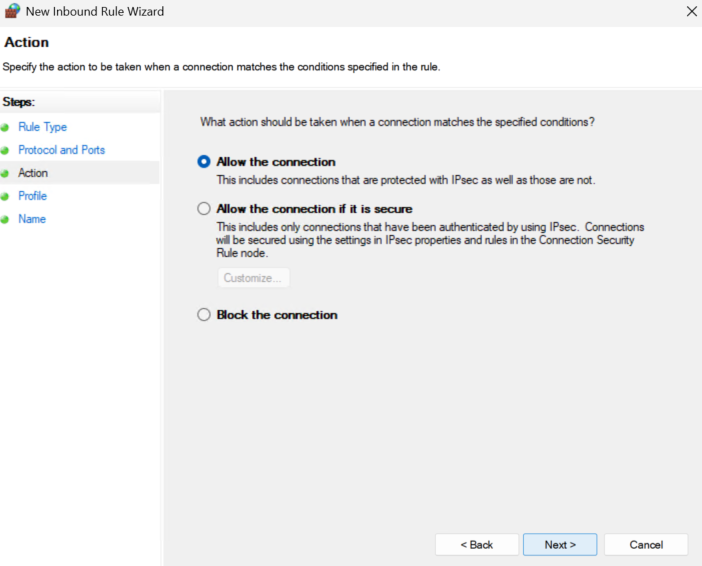Screen dimensions: 702x566
Task: Click green bullet beside Rule Type step
Action: 5,128
